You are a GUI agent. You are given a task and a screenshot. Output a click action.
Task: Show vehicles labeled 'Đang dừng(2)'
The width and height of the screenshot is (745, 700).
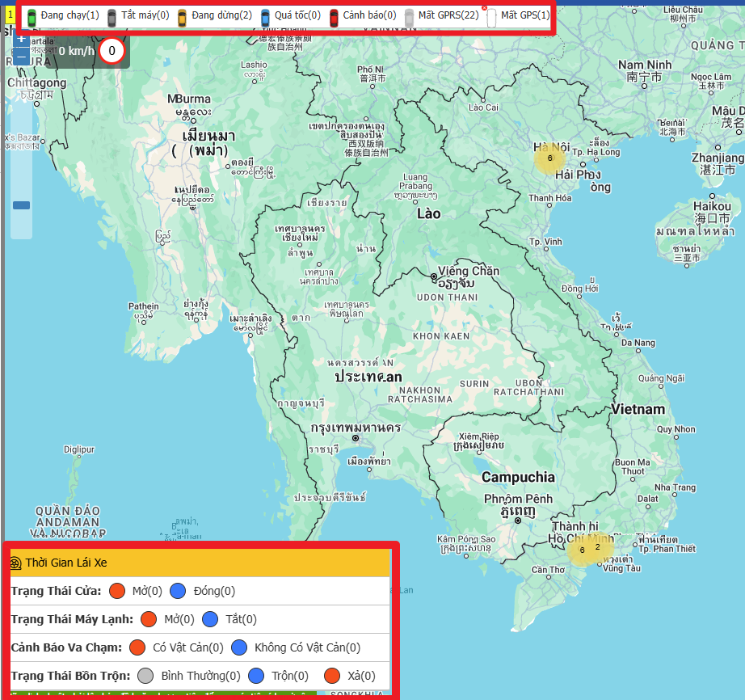coord(221,15)
